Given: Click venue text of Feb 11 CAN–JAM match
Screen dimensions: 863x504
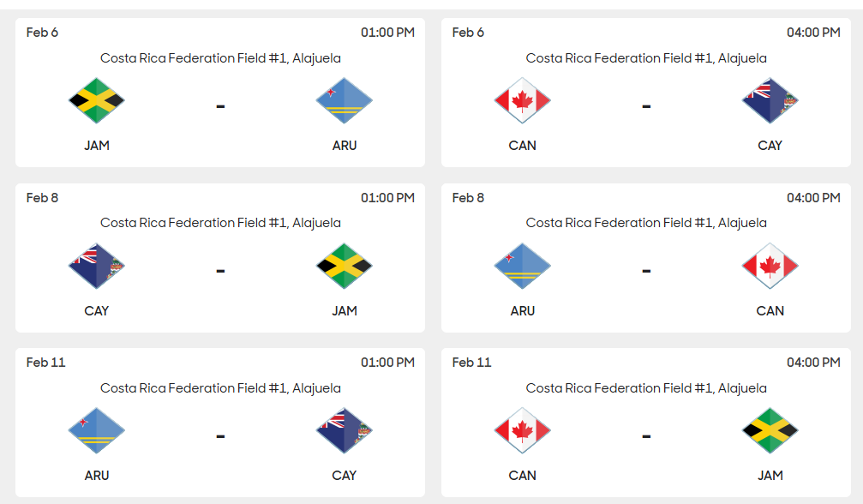Looking at the screenshot, I should pyautogui.click(x=646, y=388).
